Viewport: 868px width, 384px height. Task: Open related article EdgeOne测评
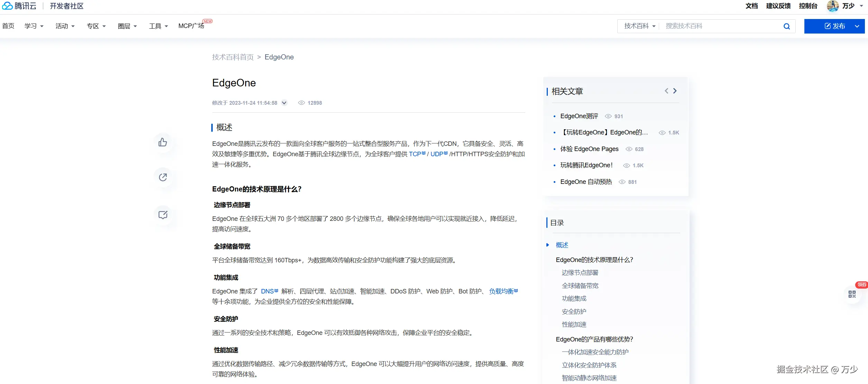coord(579,116)
